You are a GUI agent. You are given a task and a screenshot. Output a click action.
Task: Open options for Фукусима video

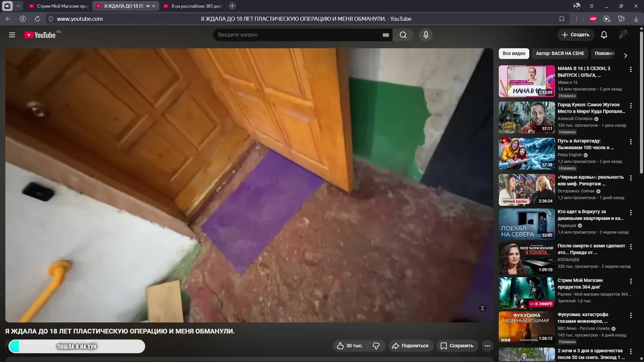[x=631, y=316]
